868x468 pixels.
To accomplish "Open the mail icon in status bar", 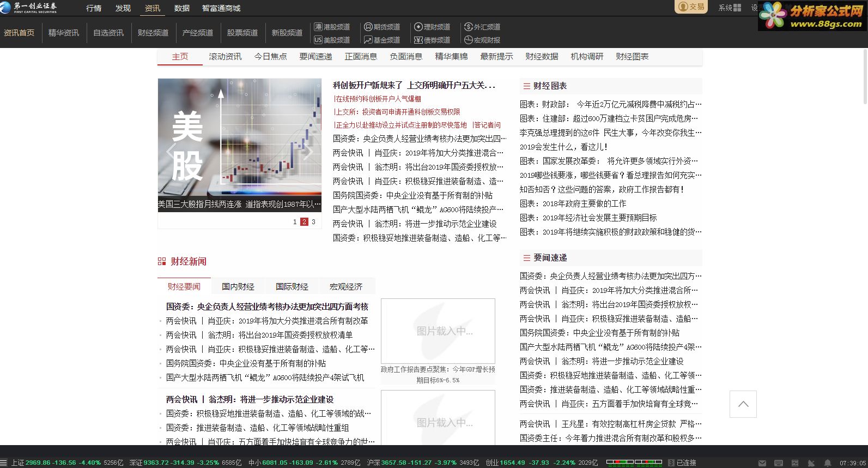I will (x=762, y=463).
